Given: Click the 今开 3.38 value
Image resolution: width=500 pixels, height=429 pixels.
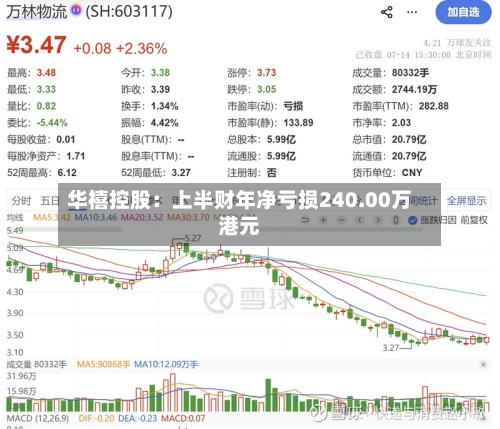Looking at the screenshot, I should click(160, 73).
